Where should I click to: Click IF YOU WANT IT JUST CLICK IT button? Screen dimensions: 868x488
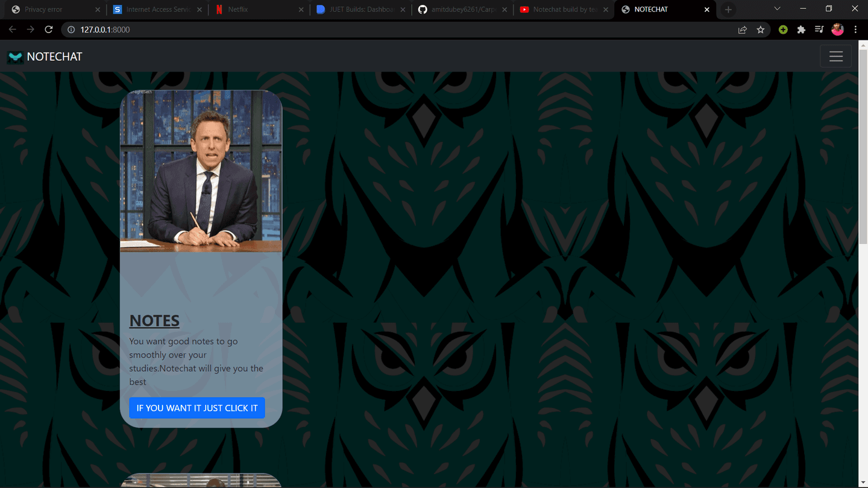(x=197, y=408)
